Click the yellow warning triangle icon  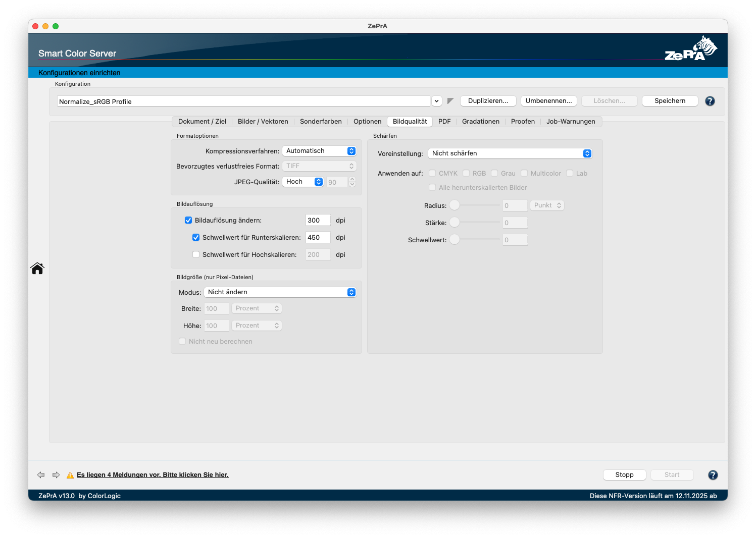70,475
